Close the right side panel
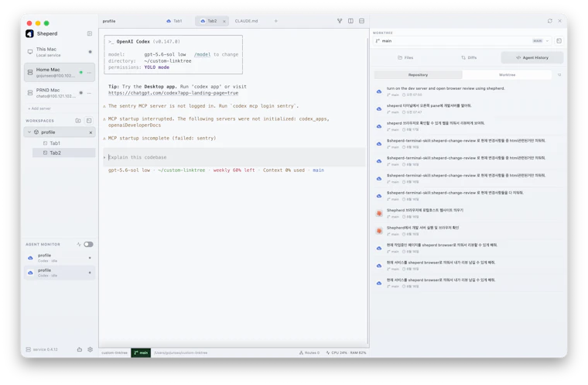The image size is (588, 385). [x=560, y=21]
